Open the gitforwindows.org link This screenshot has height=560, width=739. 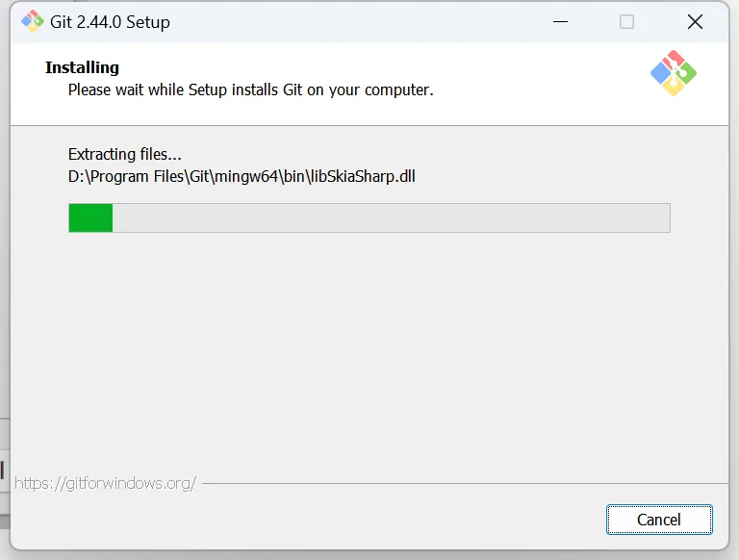(x=106, y=483)
